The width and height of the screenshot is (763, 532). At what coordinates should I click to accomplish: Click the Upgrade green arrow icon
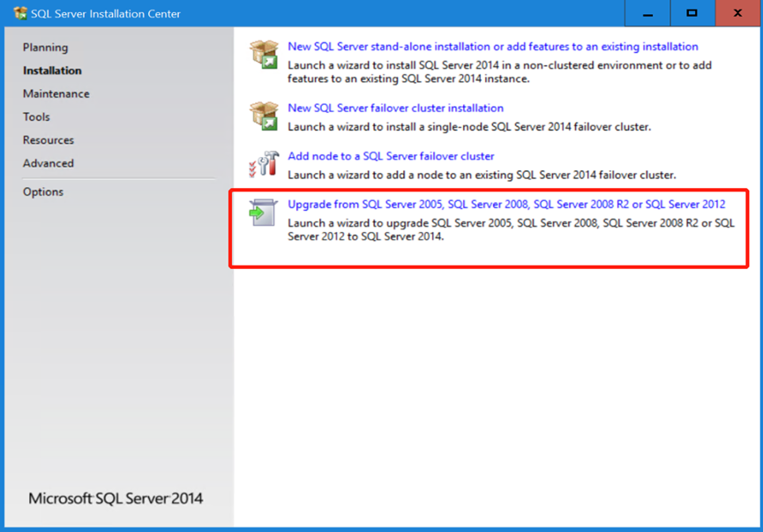[x=263, y=213]
